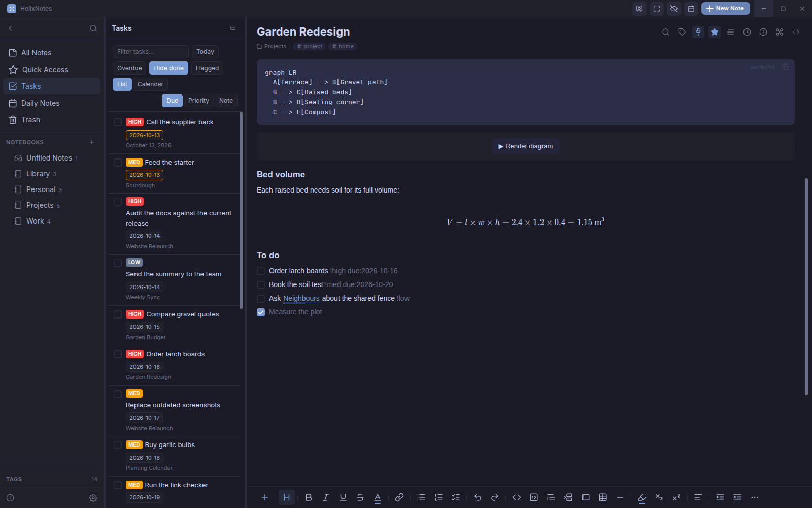
Task: Open the calendar icon in title bar
Action: pos(691,9)
